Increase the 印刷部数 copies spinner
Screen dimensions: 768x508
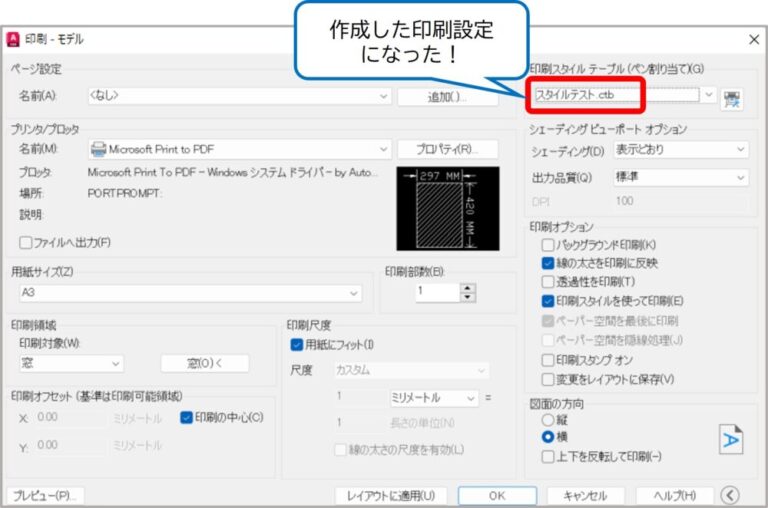[467, 287]
